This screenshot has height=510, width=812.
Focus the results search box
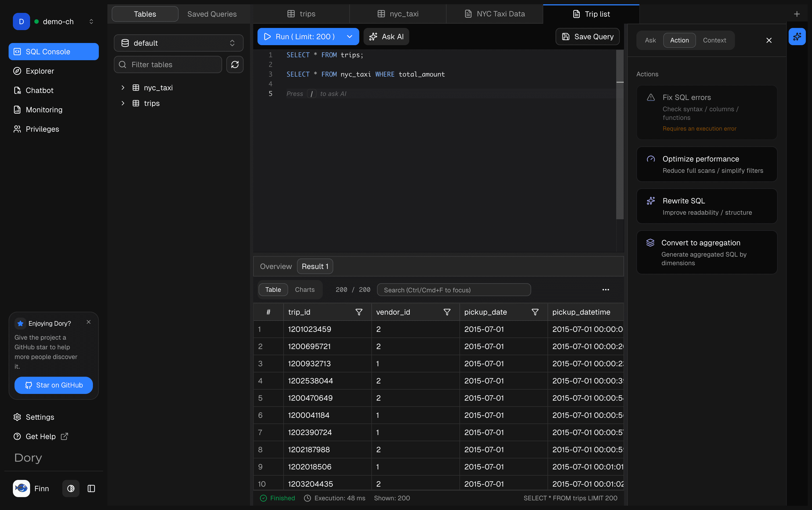(454, 290)
